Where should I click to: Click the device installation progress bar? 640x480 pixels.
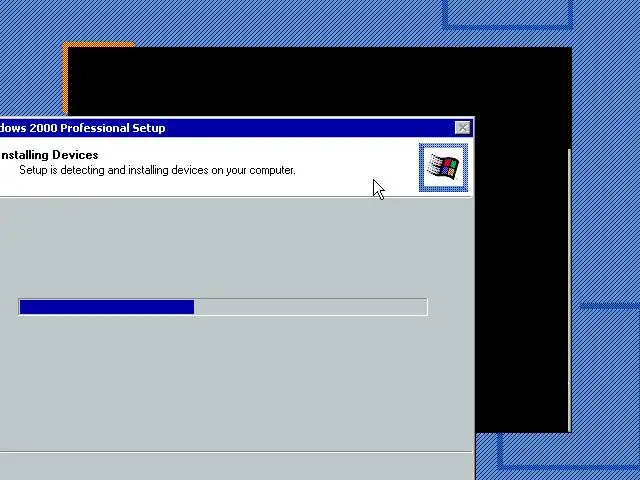(x=223, y=307)
